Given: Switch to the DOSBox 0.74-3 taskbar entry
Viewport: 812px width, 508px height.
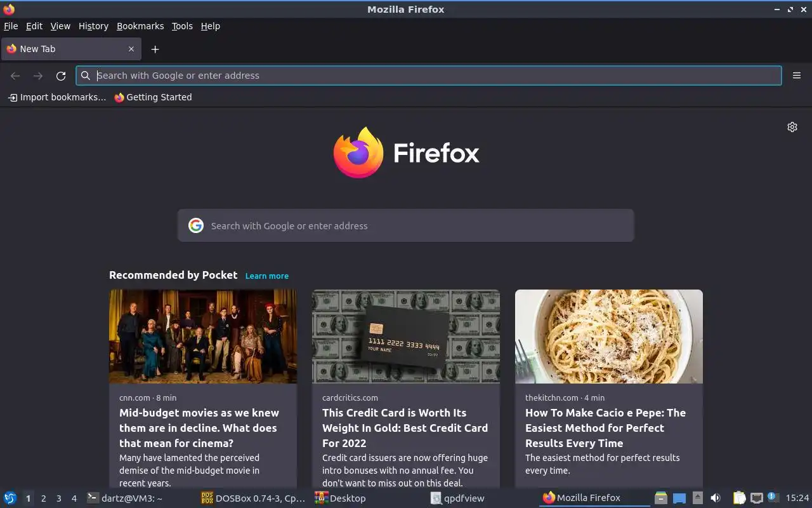Looking at the screenshot, I should [254, 498].
